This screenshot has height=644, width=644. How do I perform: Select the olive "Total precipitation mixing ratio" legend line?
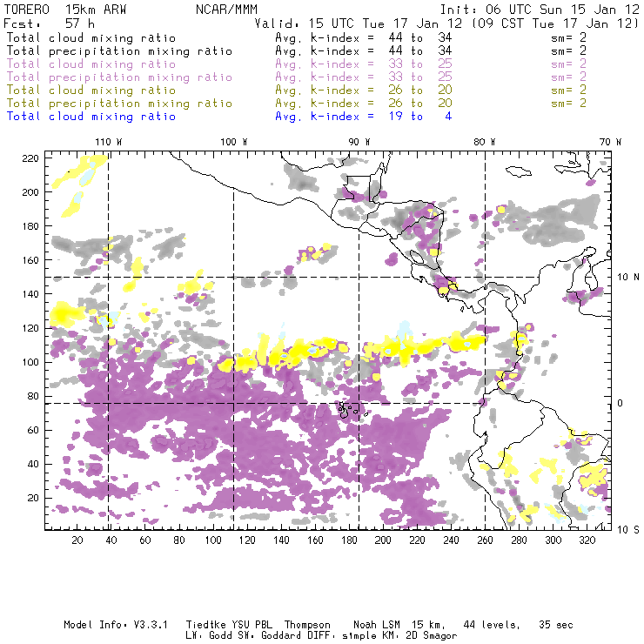(x=119, y=104)
